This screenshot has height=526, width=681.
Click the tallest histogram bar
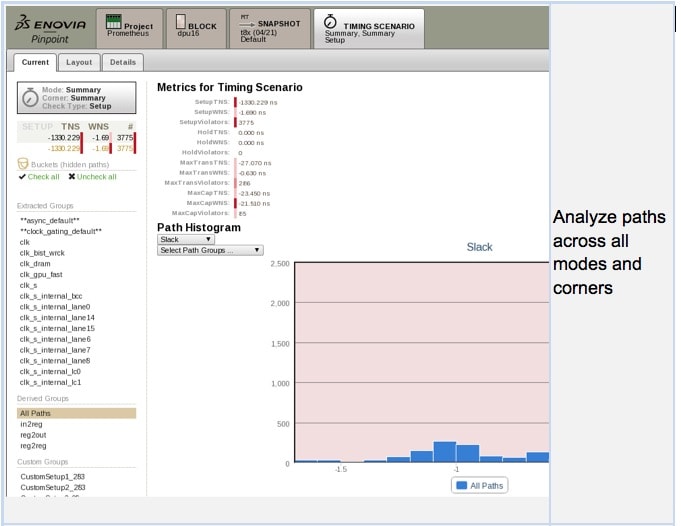(x=444, y=451)
